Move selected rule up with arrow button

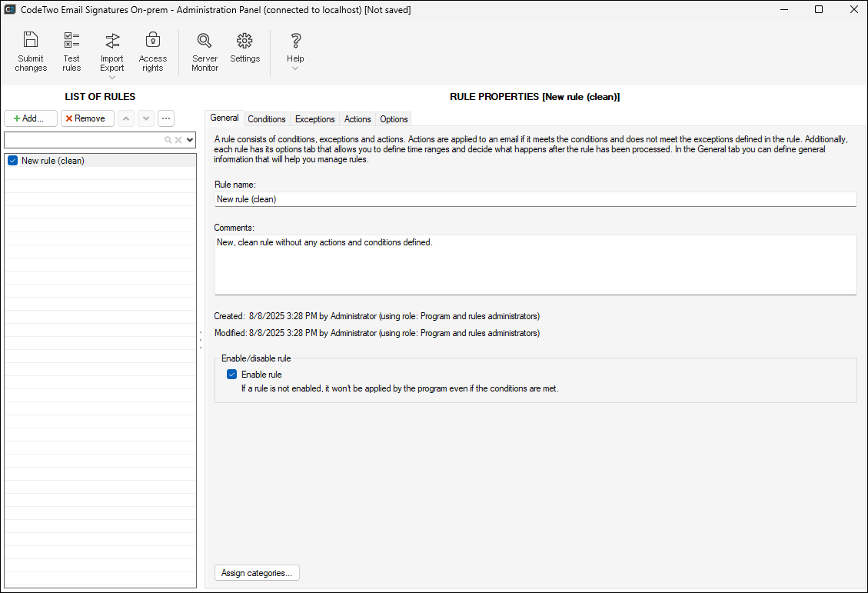click(126, 118)
